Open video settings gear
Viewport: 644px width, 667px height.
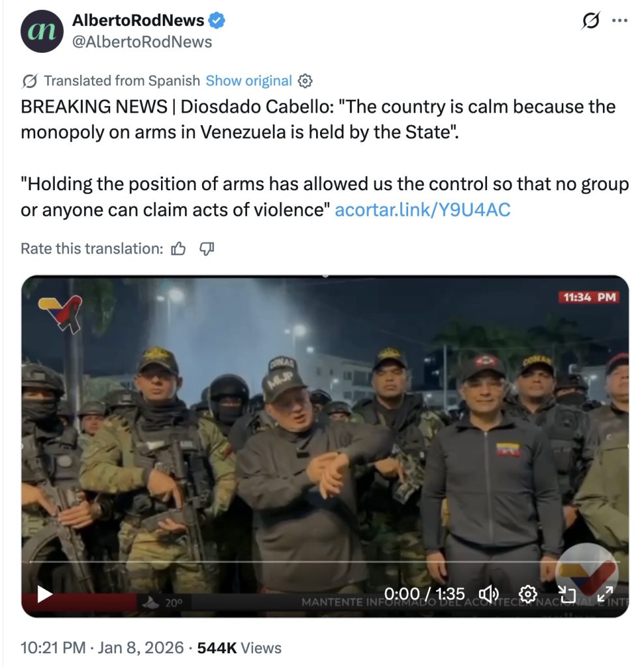(x=528, y=594)
